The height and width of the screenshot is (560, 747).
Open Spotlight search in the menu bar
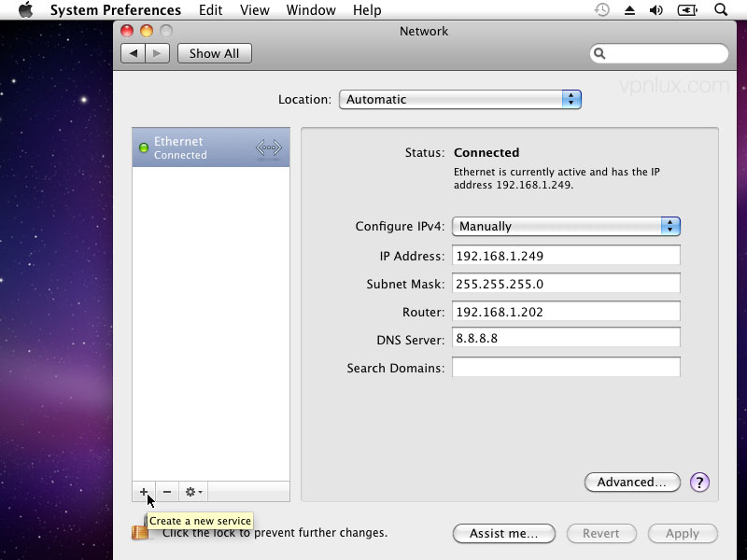tap(721, 9)
